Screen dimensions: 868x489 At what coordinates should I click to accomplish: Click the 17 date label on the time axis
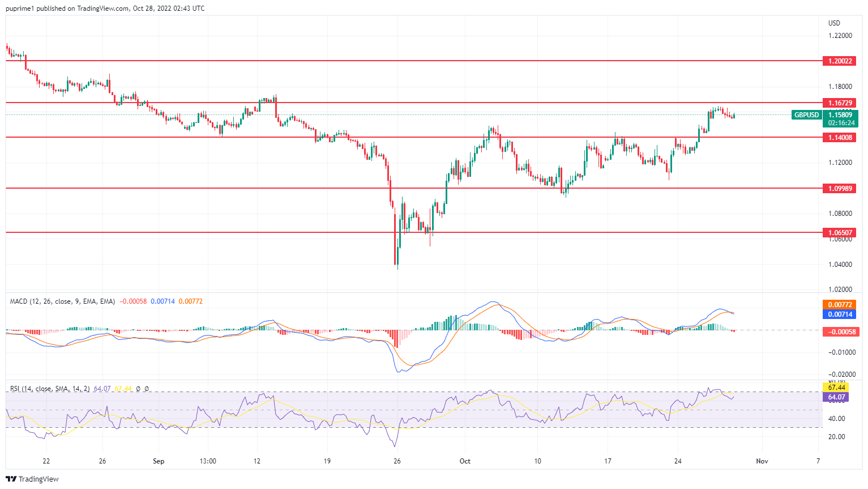tap(608, 461)
